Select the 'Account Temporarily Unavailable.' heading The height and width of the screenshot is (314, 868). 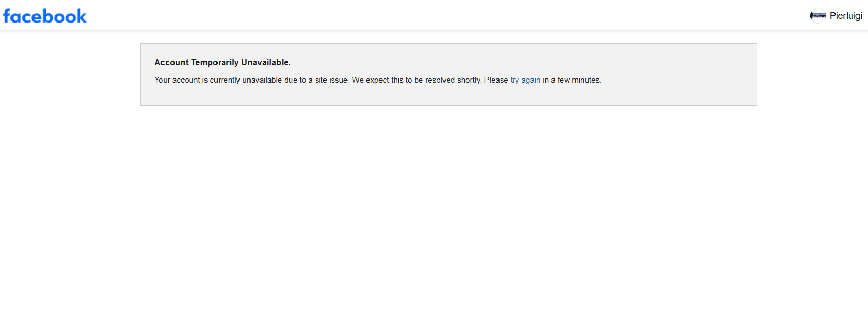pos(222,62)
